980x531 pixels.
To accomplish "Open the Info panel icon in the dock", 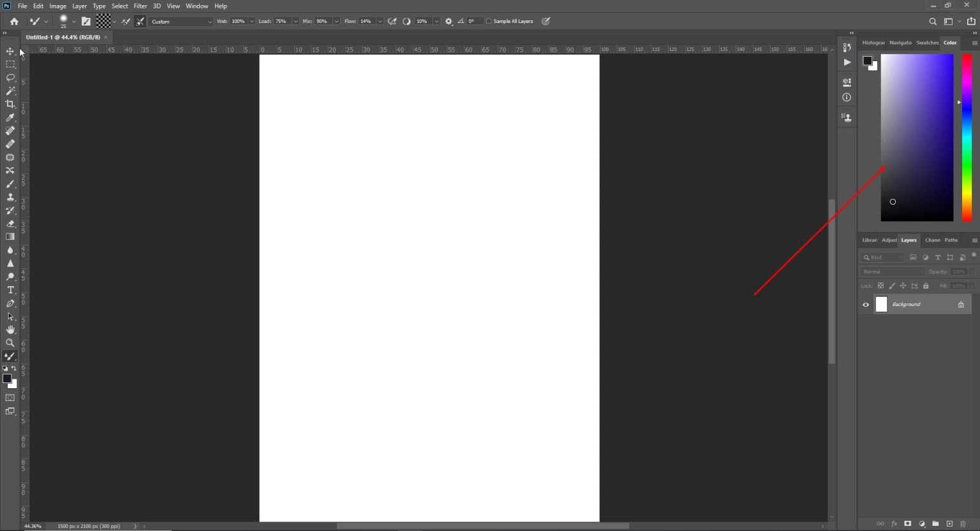I will tap(847, 97).
